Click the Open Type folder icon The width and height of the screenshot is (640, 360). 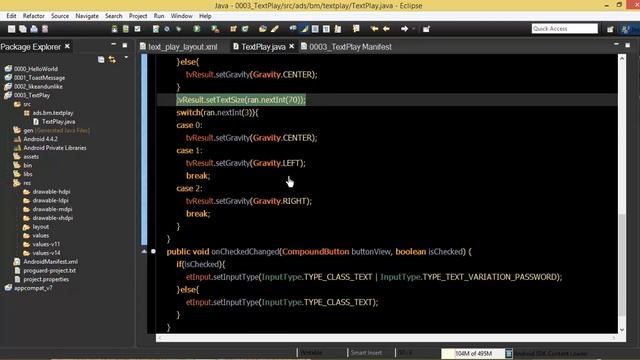pyautogui.click(x=263, y=29)
